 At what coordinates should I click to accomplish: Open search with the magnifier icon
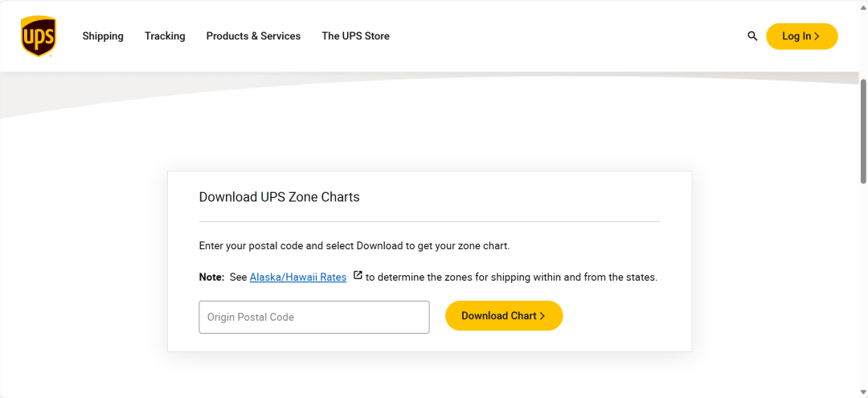[x=752, y=36]
